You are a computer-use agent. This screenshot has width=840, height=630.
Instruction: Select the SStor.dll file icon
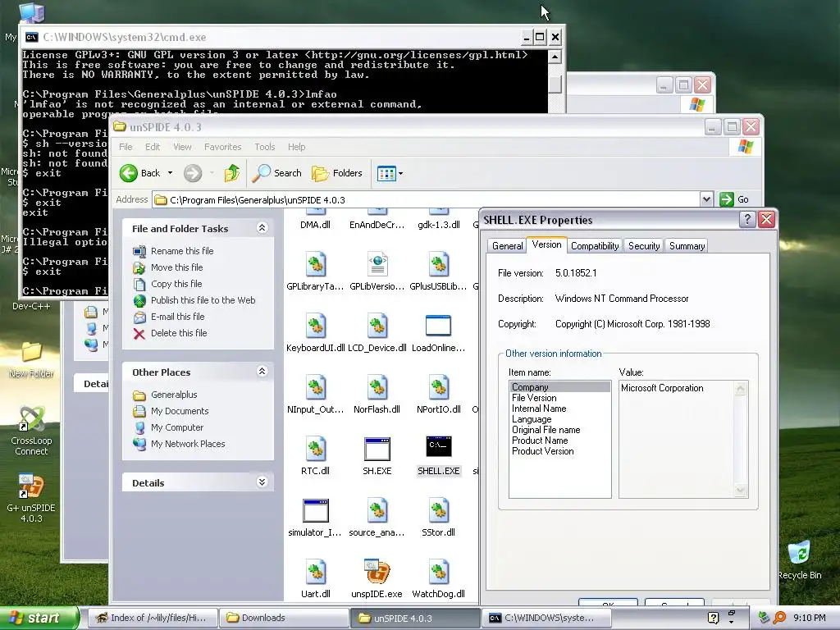click(x=438, y=510)
